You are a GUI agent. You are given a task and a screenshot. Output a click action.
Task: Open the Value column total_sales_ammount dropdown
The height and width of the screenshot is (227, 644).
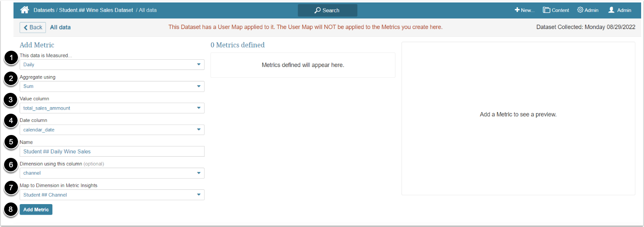click(112, 108)
